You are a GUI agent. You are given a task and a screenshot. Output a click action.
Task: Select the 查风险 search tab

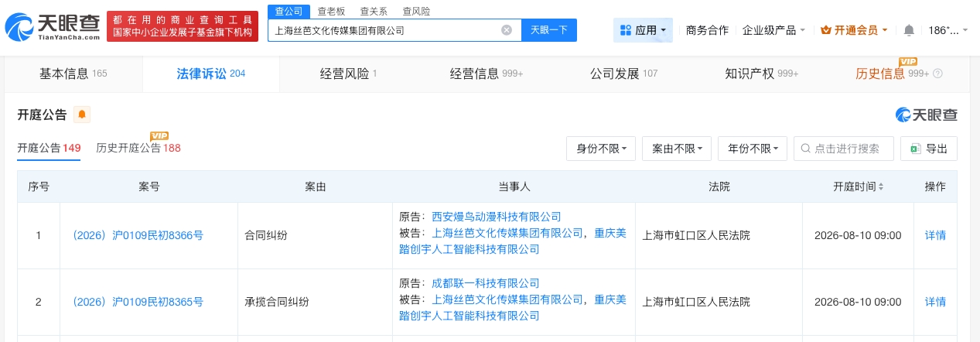tap(416, 12)
